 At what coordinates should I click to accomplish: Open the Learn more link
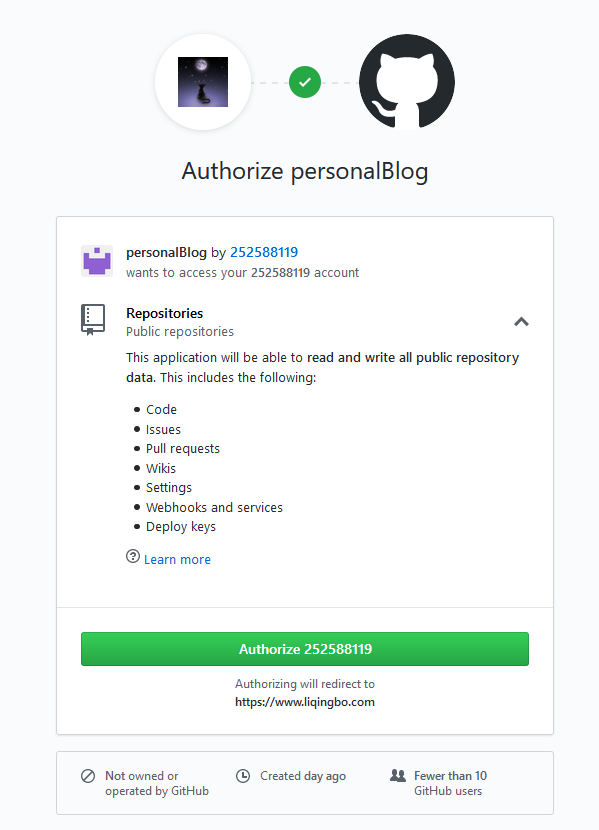[x=177, y=560]
